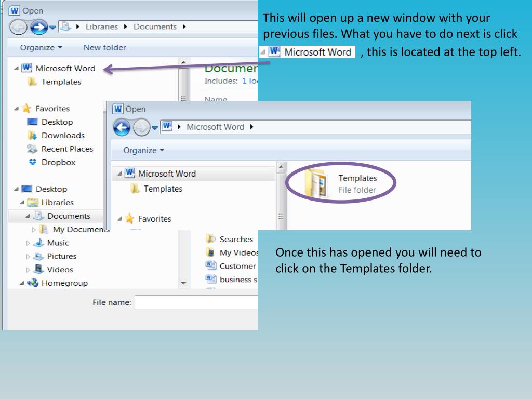Select Libraries in back dialog breadcrumb
Image resolution: width=532 pixels, height=399 pixels.
pyautogui.click(x=101, y=27)
